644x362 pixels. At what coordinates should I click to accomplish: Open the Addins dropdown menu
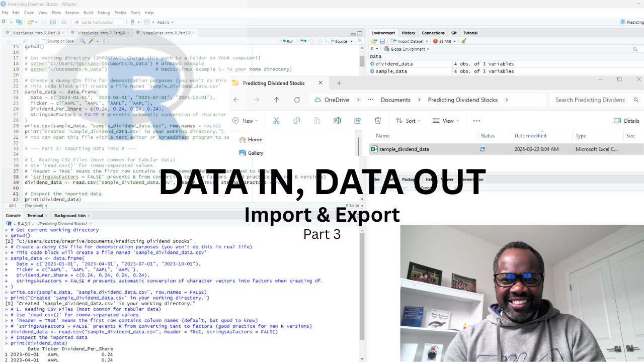(164, 22)
